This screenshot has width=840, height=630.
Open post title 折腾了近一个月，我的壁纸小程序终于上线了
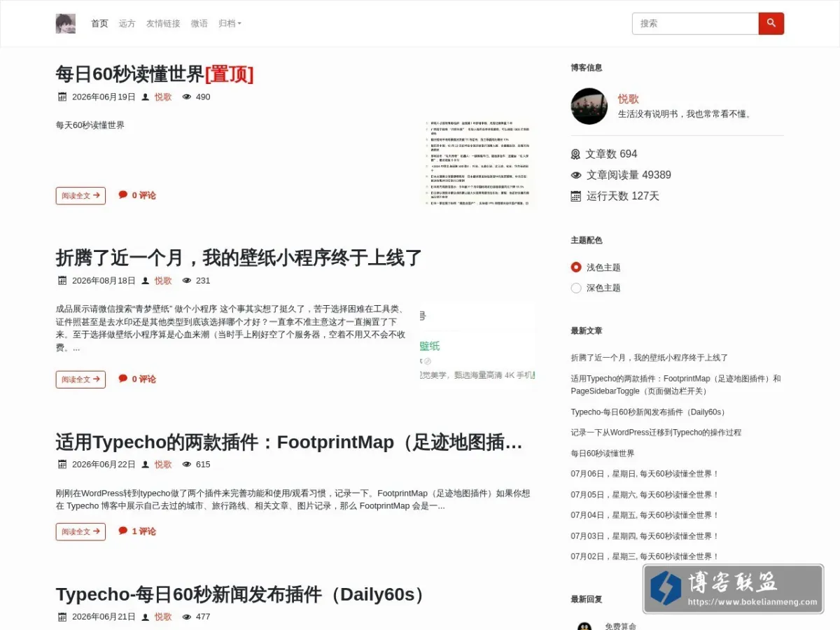point(239,258)
